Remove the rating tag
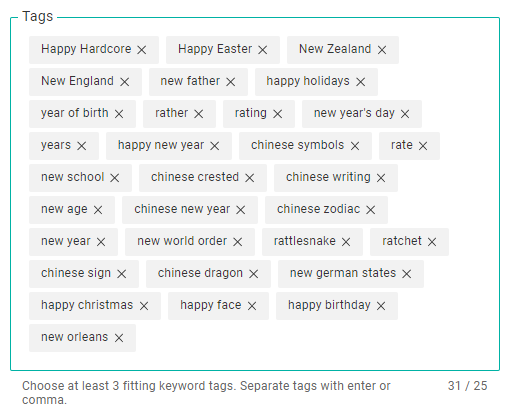The height and width of the screenshot is (412, 509). (x=278, y=114)
